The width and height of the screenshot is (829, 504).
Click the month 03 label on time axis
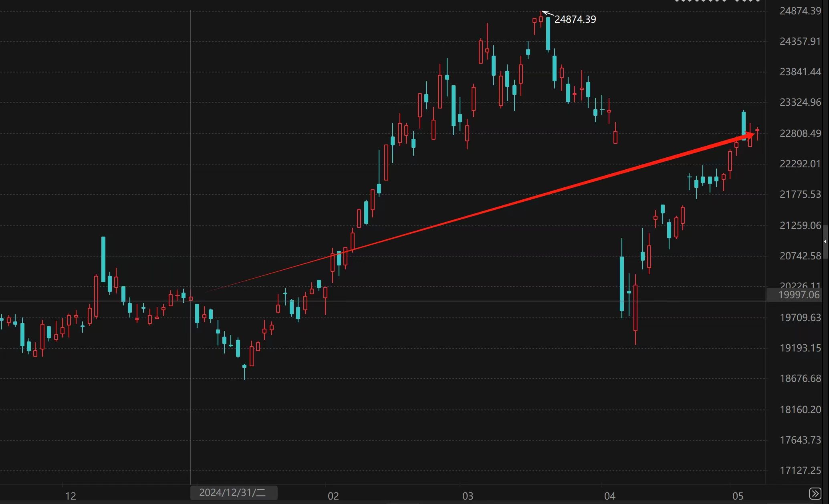[x=468, y=496]
